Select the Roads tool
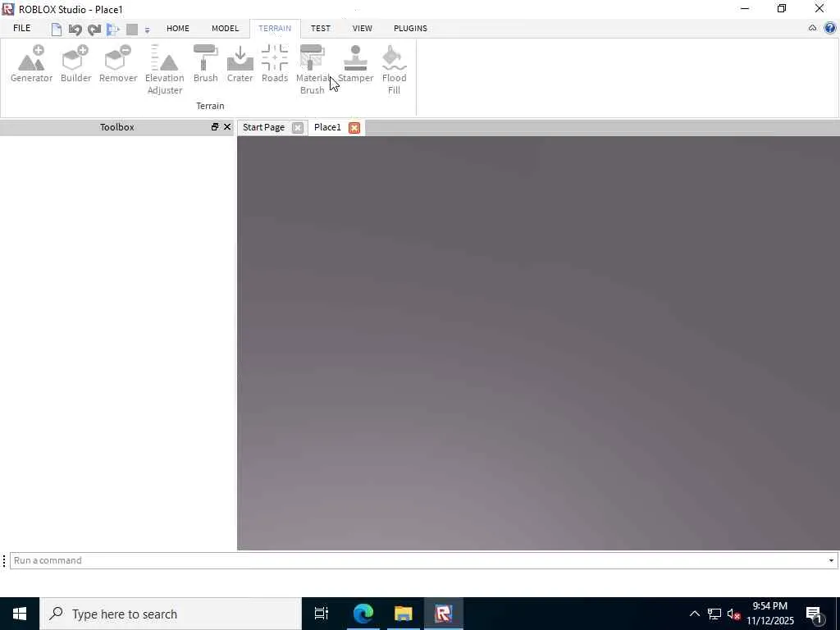Viewport: 840px width, 630px height. coord(275,64)
